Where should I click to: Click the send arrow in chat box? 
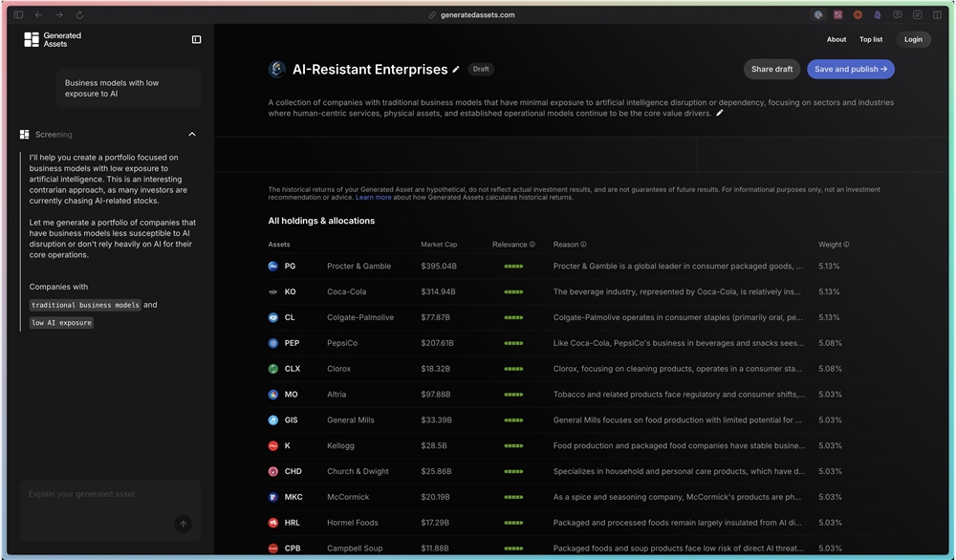(183, 524)
